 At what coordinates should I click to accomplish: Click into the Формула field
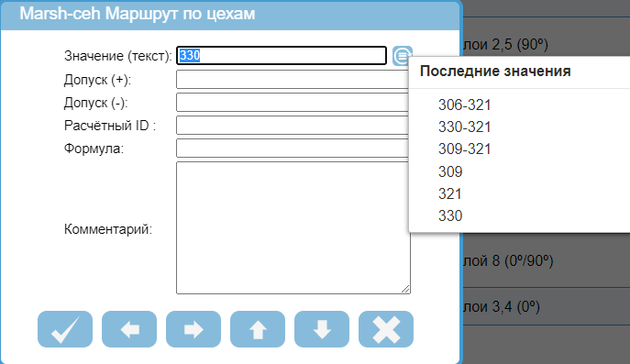[x=293, y=149]
